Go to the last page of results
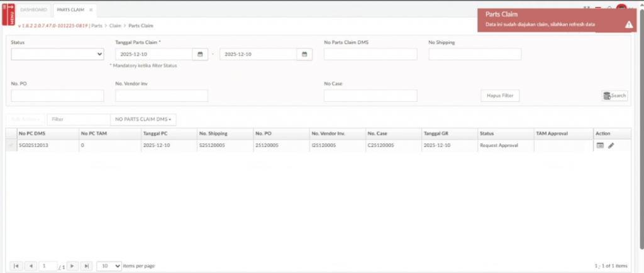The width and height of the screenshot is (644, 273). coord(87,266)
